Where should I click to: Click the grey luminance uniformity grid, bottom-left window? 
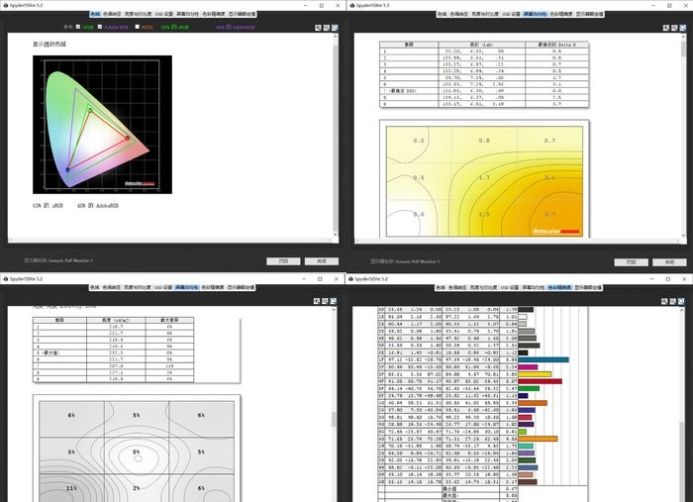coord(135,448)
